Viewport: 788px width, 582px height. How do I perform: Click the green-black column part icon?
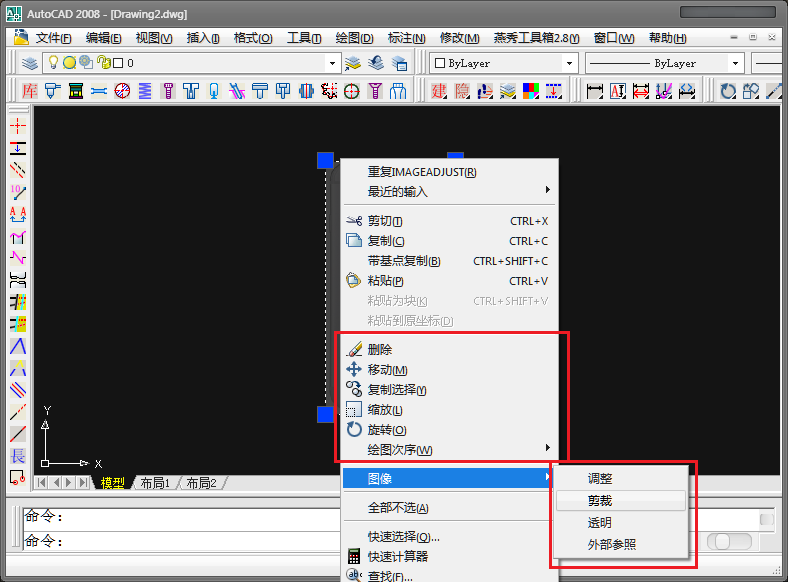[x=76, y=91]
